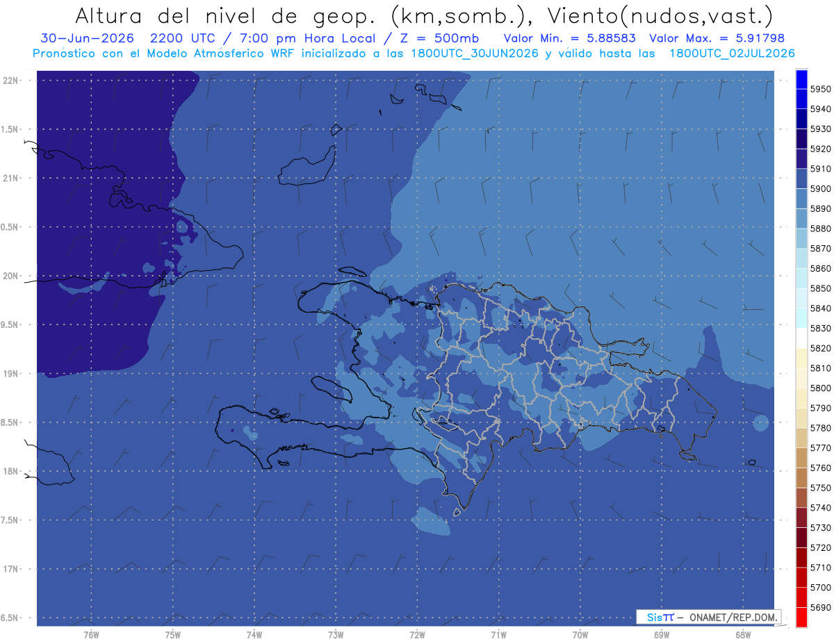Click the 9.5N latitude label
Image resolution: width=834 pixels, height=644 pixels.
tap(8, 324)
